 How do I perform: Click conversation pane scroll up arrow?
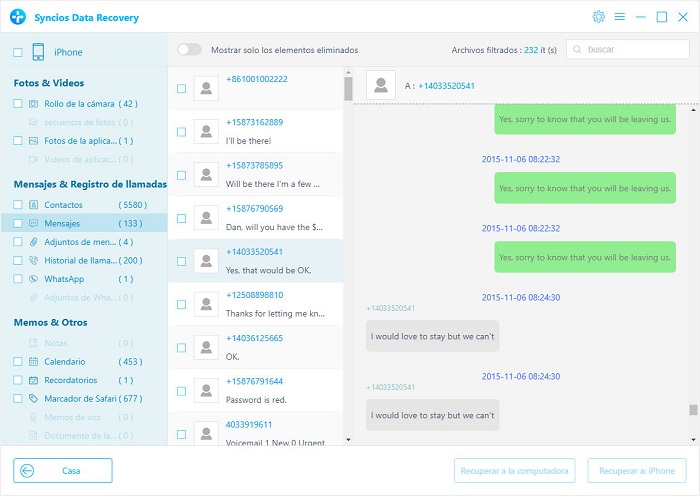tap(693, 109)
